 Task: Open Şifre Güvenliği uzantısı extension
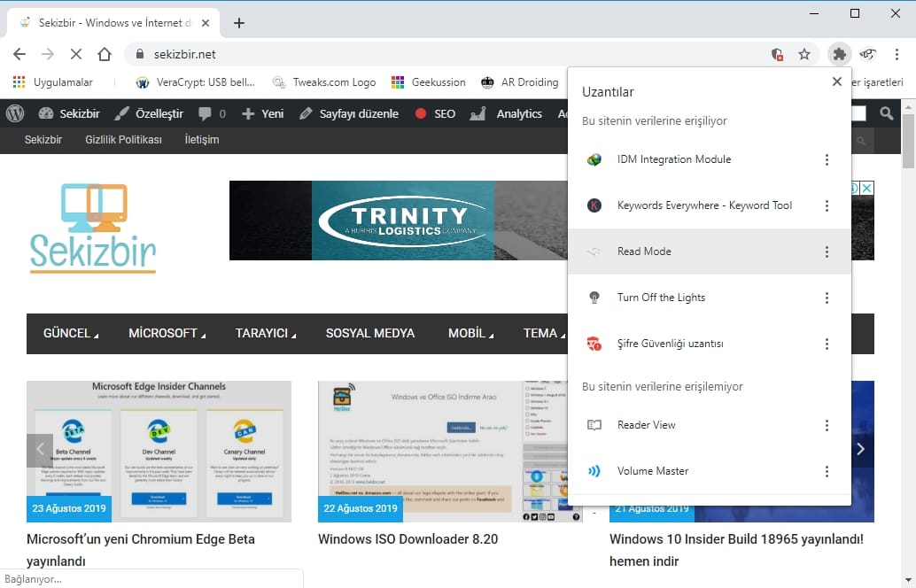pos(710,344)
